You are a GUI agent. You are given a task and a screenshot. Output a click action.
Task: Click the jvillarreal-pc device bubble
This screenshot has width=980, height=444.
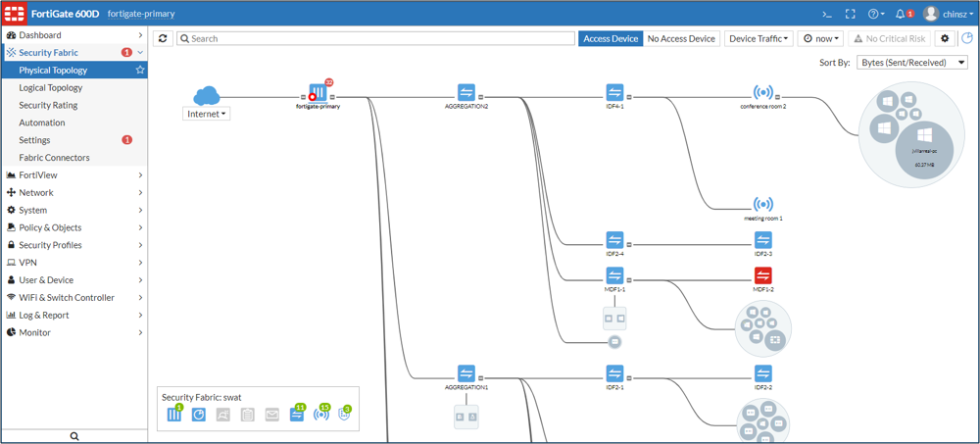point(924,149)
